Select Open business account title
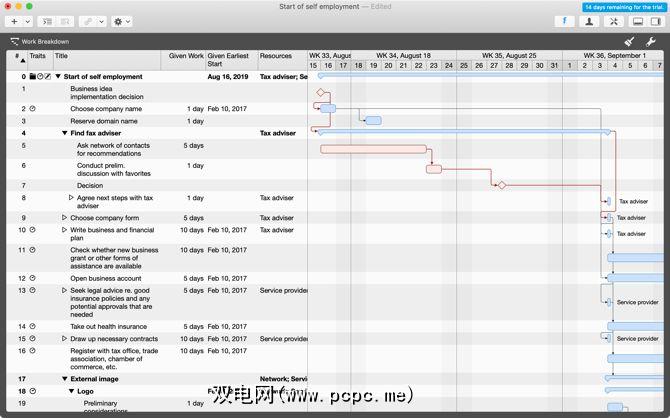Screen dimensions: 670x418 106,278
